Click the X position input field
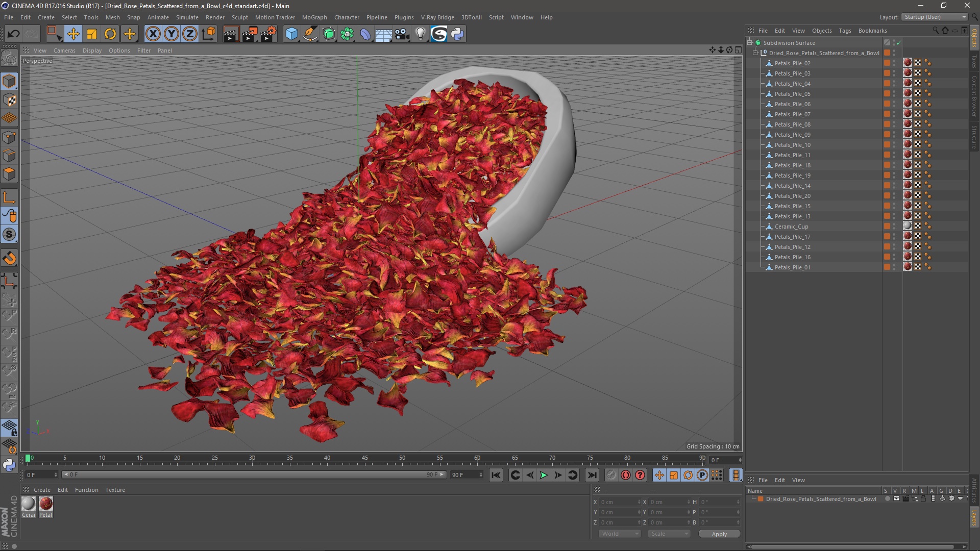This screenshot has width=980, height=551. point(620,502)
